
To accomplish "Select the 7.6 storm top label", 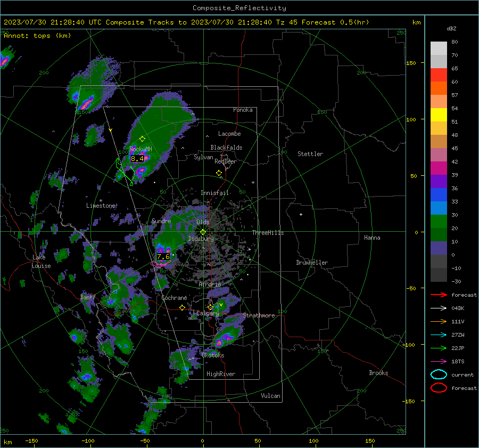I will [x=163, y=257].
